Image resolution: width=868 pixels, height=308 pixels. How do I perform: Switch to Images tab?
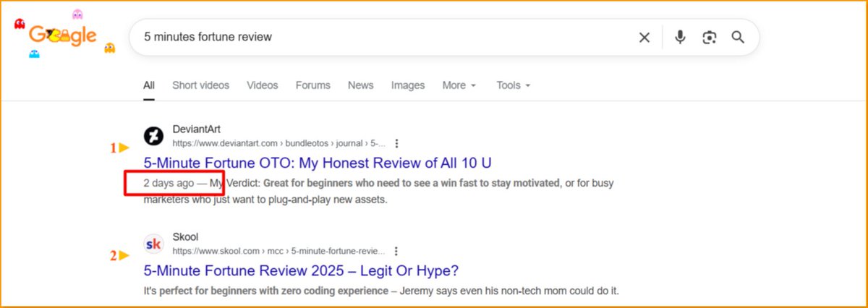408,85
